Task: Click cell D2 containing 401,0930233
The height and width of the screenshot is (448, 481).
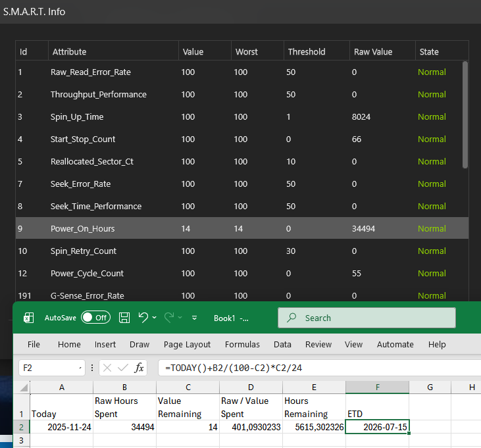Action: coord(251,427)
